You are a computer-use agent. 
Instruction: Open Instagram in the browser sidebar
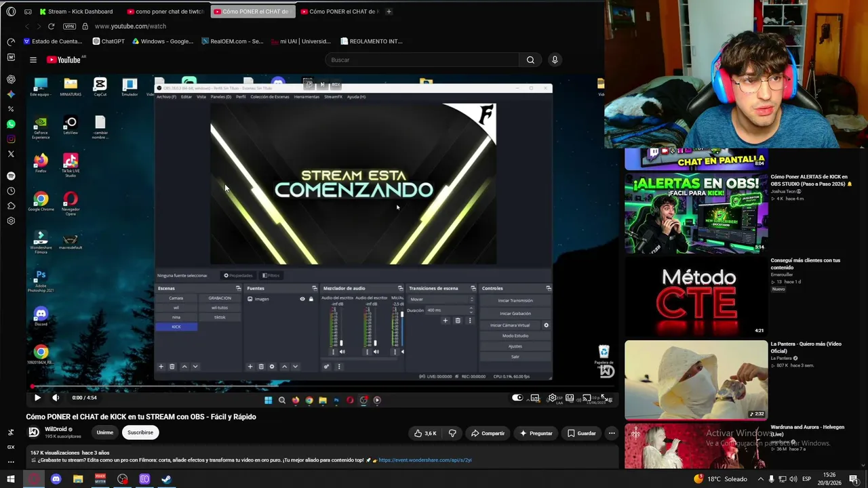[11, 139]
